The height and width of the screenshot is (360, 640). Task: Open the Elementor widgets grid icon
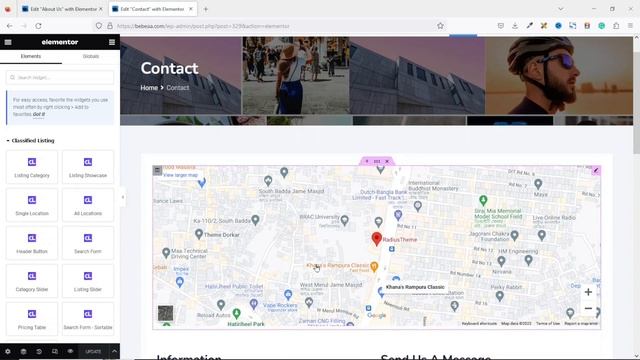[x=112, y=42]
